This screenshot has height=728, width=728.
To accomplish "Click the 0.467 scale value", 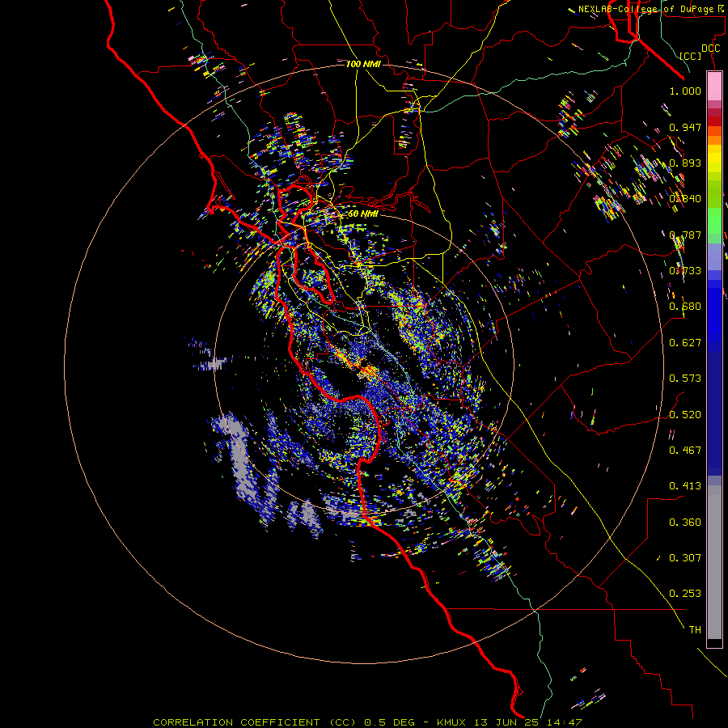I will pos(685,451).
